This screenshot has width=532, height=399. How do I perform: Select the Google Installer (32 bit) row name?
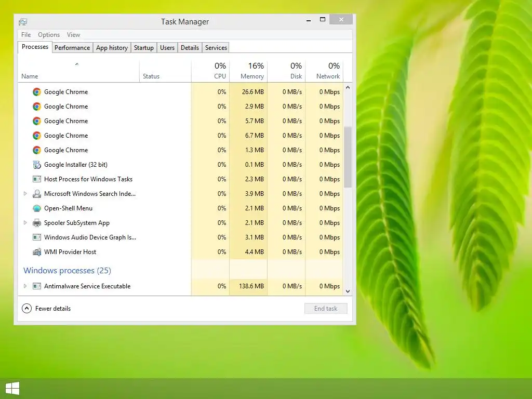76,165
